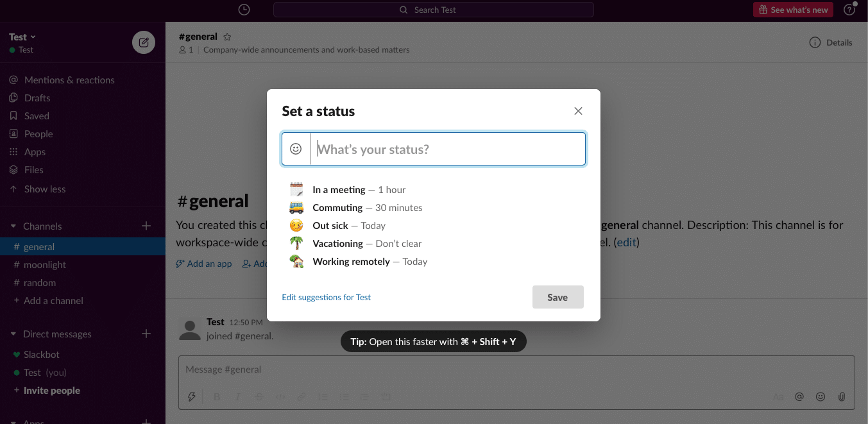Screen dimensions: 868x424
Task: Click the Test user avatar in message
Action: pyautogui.click(x=189, y=329)
